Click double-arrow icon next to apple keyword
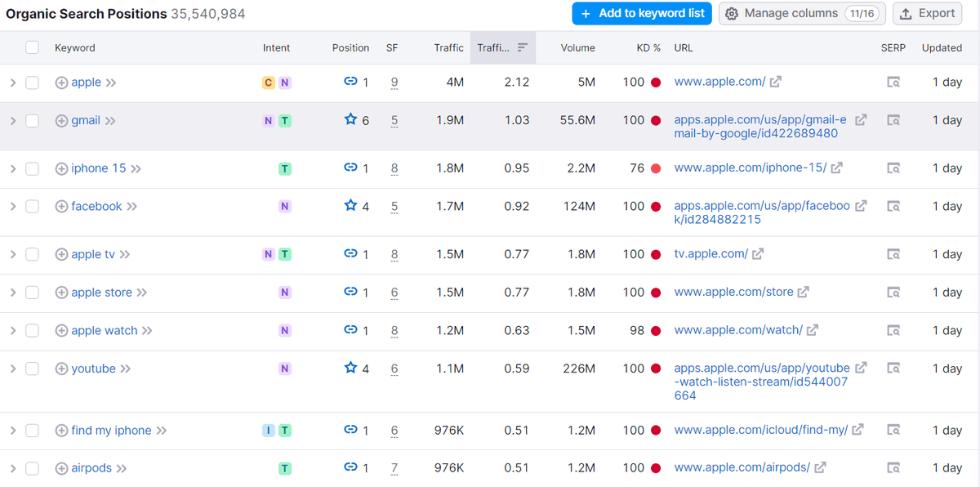 coord(111,83)
